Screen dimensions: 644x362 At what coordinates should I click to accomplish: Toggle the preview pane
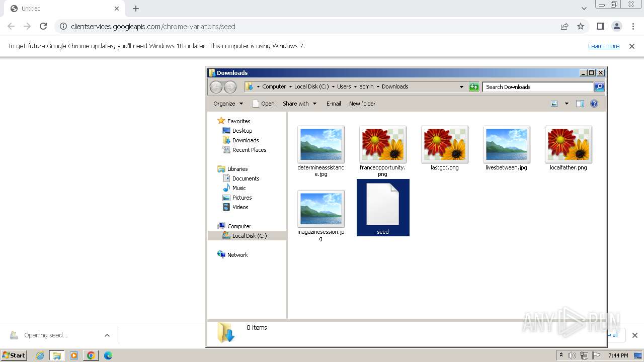580,104
